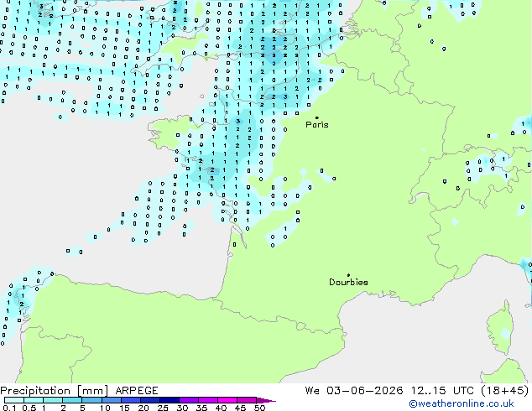Open the weatheronline.co.uk copyright link
The width and height of the screenshot is (532, 411).
(462, 403)
